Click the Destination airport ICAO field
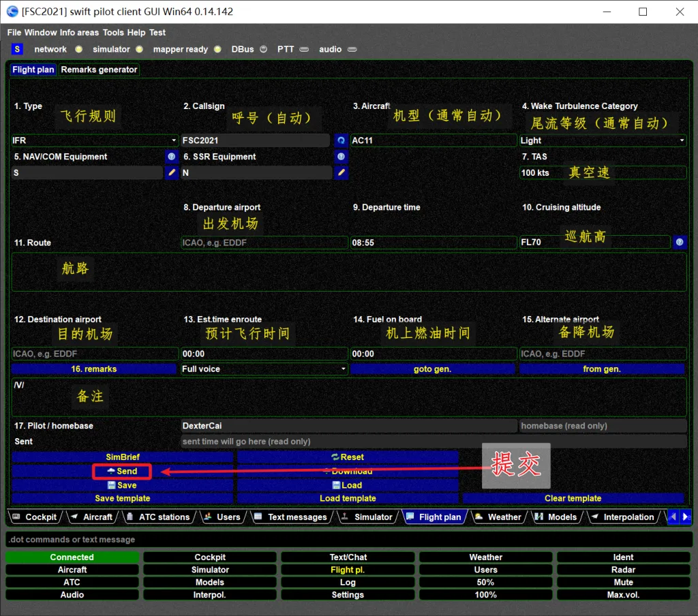This screenshot has height=616, width=698. click(95, 354)
